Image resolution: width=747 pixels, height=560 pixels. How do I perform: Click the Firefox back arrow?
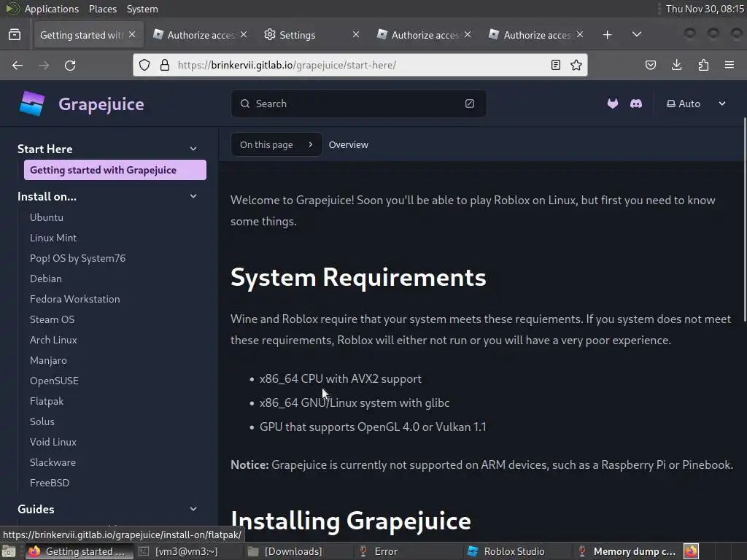click(18, 65)
